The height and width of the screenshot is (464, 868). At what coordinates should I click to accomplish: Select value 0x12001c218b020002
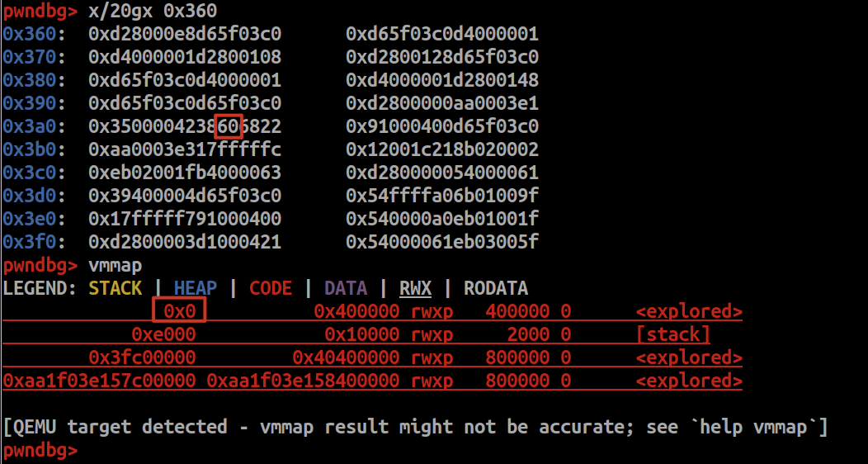coord(442,150)
